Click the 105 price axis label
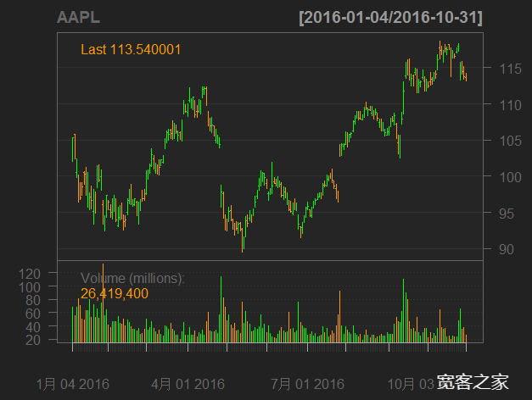 pos(510,141)
